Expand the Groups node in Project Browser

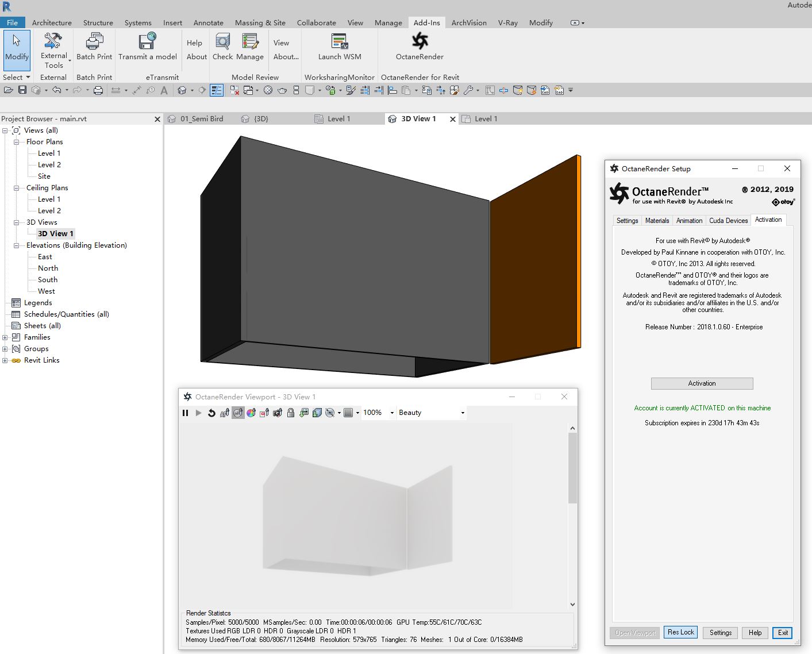click(x=5, y=349)
